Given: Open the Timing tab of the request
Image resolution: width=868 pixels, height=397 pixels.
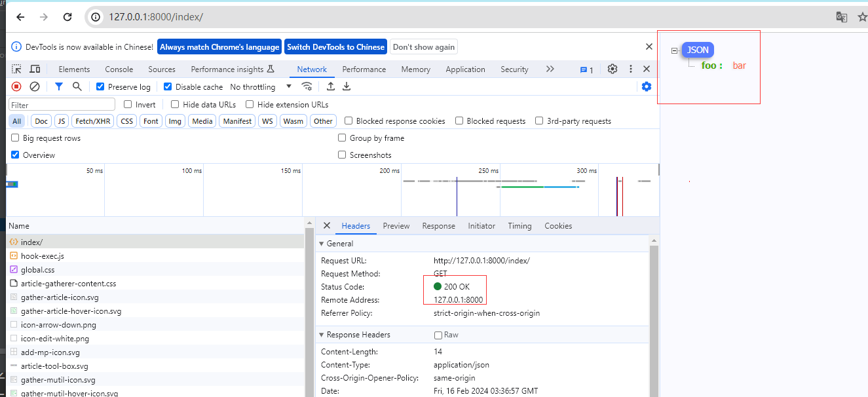Looking at the screenshot, I should point(519,226).
